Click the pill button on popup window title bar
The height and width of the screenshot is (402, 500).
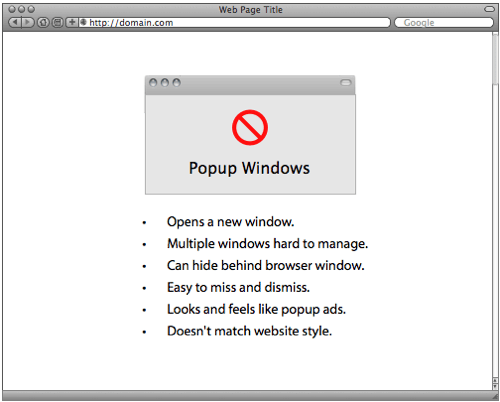(x=346, y=82)
